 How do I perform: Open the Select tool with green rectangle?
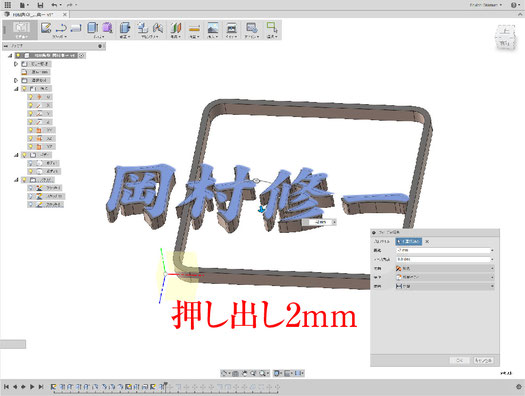(x=272, y=27)
